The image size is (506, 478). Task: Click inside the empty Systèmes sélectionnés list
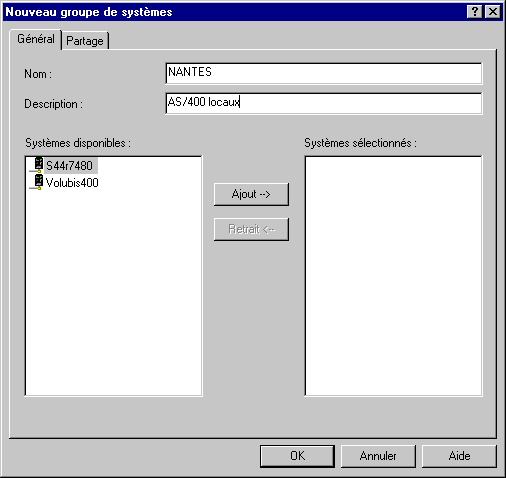[x=393, y=276]
